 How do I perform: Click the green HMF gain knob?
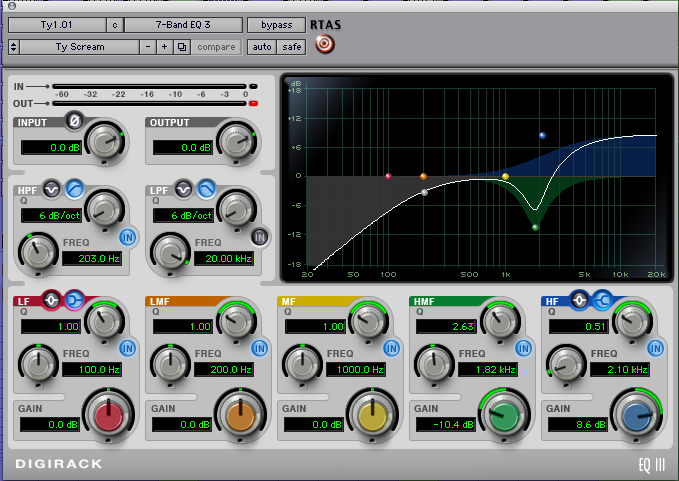tap(504, 416)
